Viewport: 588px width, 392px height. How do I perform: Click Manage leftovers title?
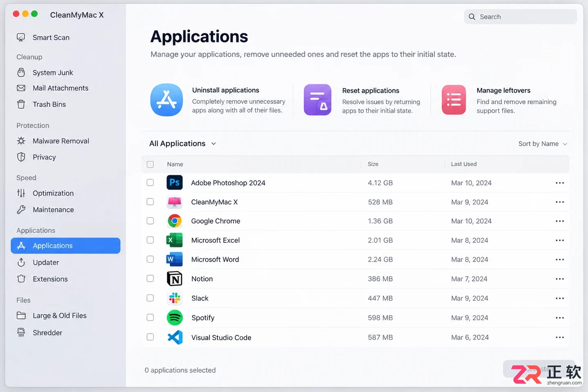(503, 91)
